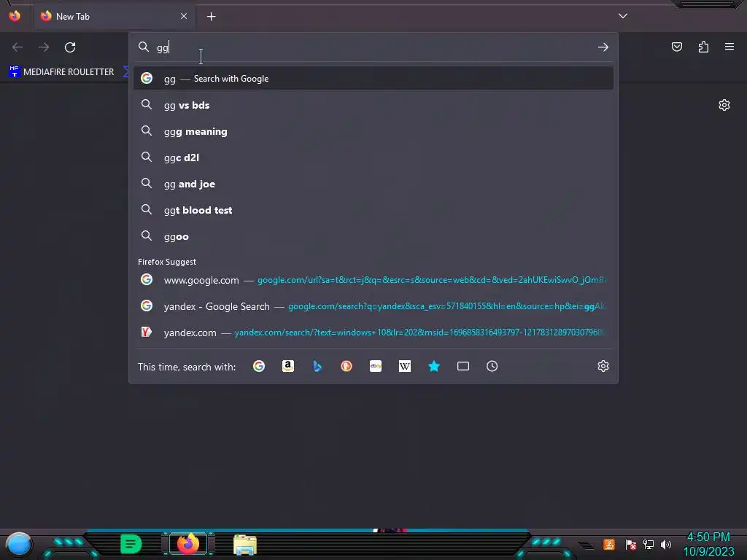Image resolution: width=747 pixels, height=560 pixels.
Task: Click the Start orb on taskbar
Action: click(18, 544)
